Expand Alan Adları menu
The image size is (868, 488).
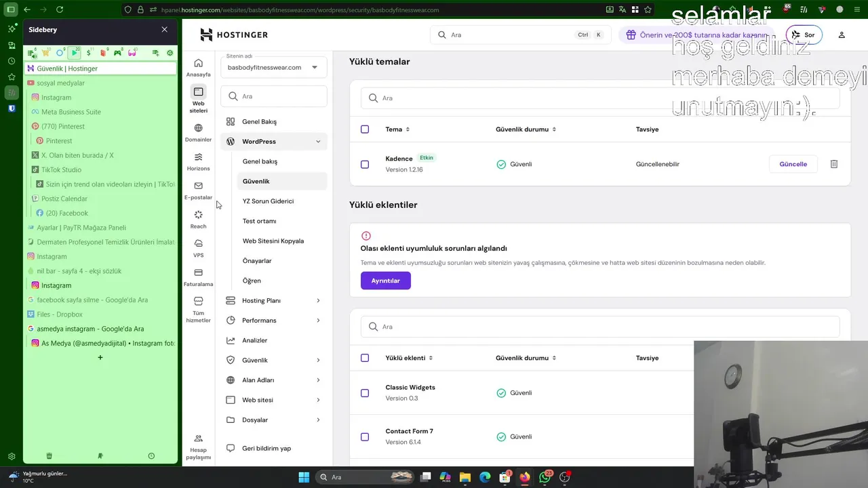(x=318, y=380)
